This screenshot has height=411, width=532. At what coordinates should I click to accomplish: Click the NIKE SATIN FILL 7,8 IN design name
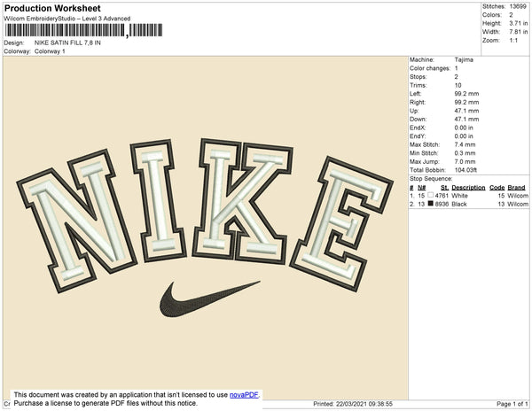coord(67,43)
